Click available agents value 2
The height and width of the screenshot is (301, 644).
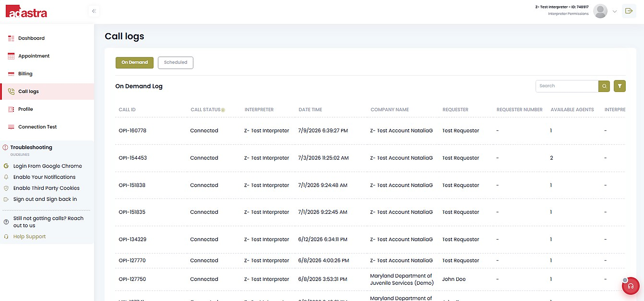[551, 158]
